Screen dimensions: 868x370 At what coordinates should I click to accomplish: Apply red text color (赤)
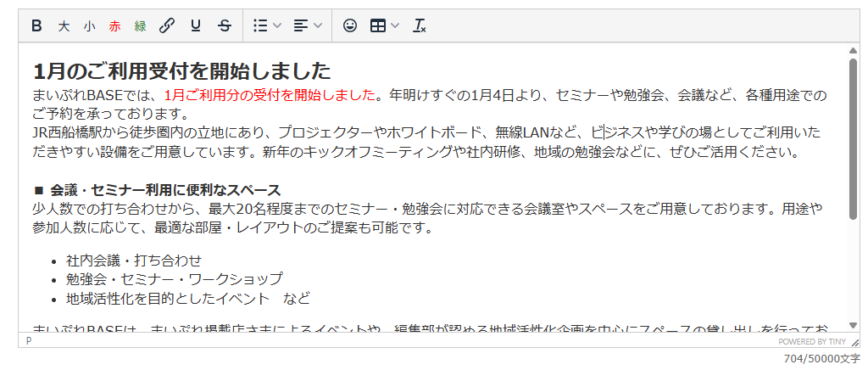pos(114,26)
